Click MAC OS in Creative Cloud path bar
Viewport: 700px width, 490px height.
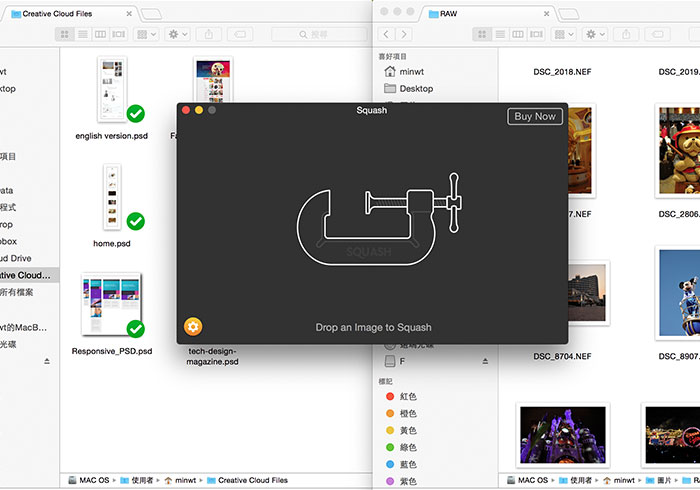88,480
